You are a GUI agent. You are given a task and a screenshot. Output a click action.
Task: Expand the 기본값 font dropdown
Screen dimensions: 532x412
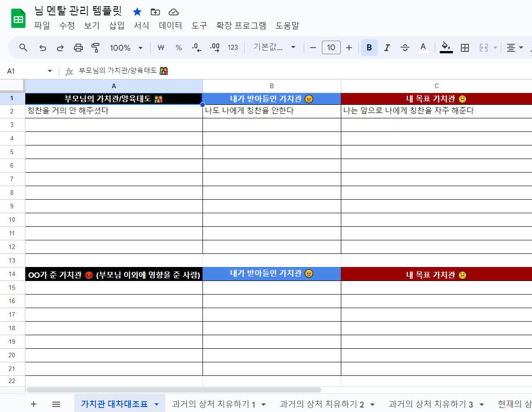275,47
